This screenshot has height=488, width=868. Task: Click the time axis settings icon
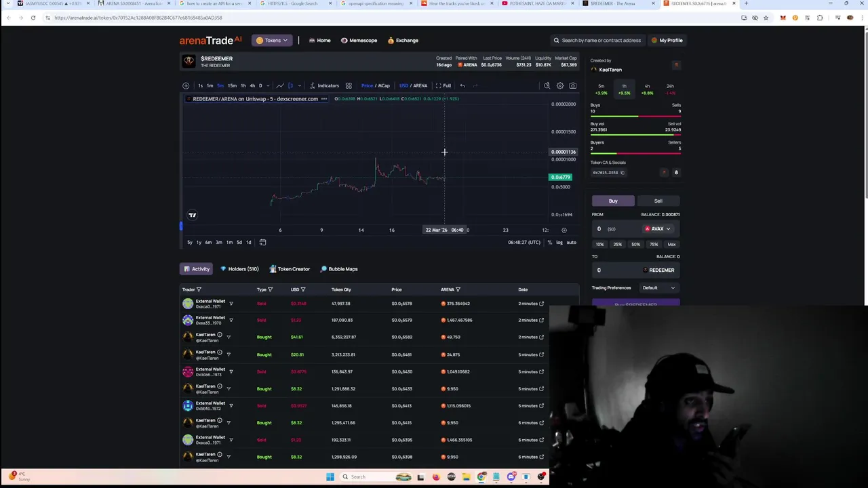pos(564,230)
